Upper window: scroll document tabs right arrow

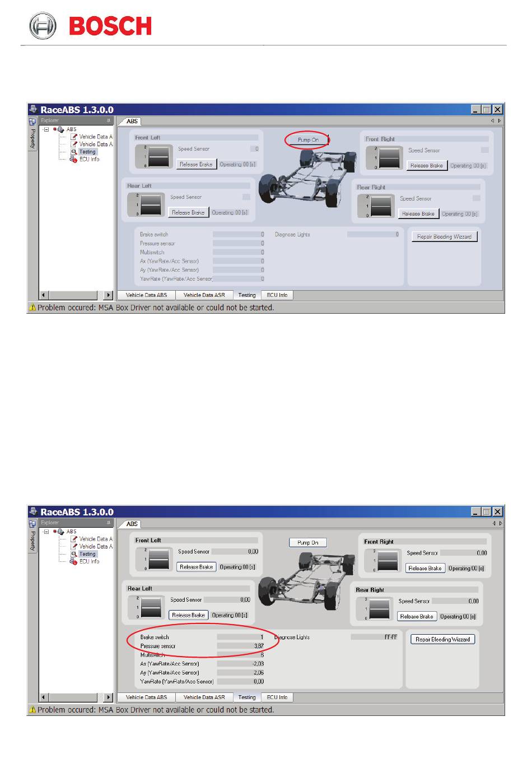pyautogui.click(x=500, y=121)
